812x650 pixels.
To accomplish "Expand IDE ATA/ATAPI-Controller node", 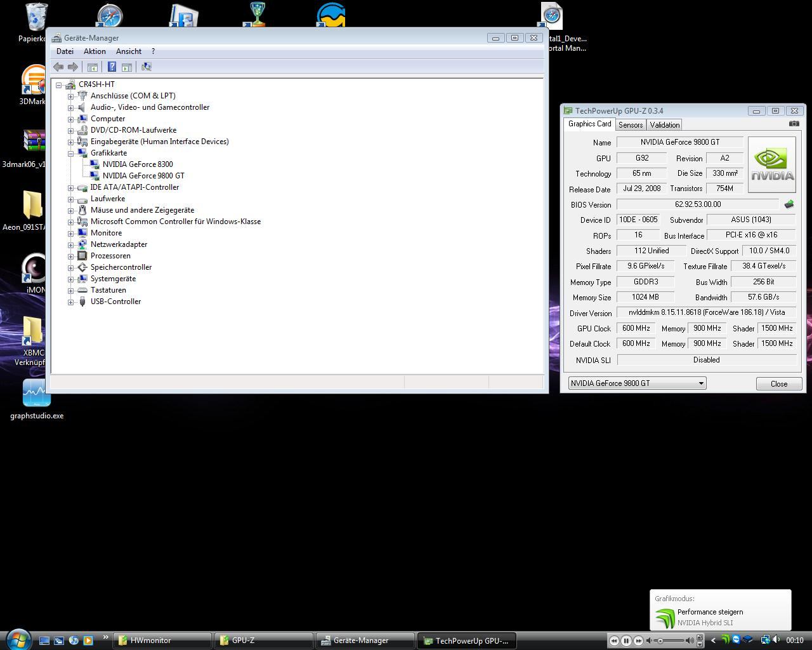I will tap(71, 187).
